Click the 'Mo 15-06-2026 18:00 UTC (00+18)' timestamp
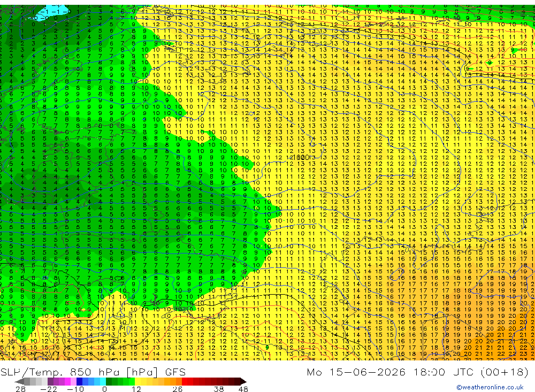The height and width of the screenshot is (392, 535). 417,372
